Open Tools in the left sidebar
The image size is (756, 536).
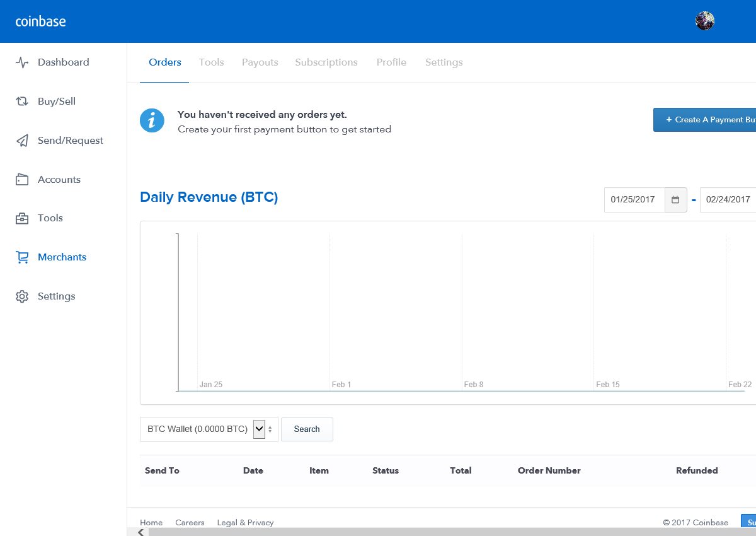pyautogui.click(x=50, y=218)
